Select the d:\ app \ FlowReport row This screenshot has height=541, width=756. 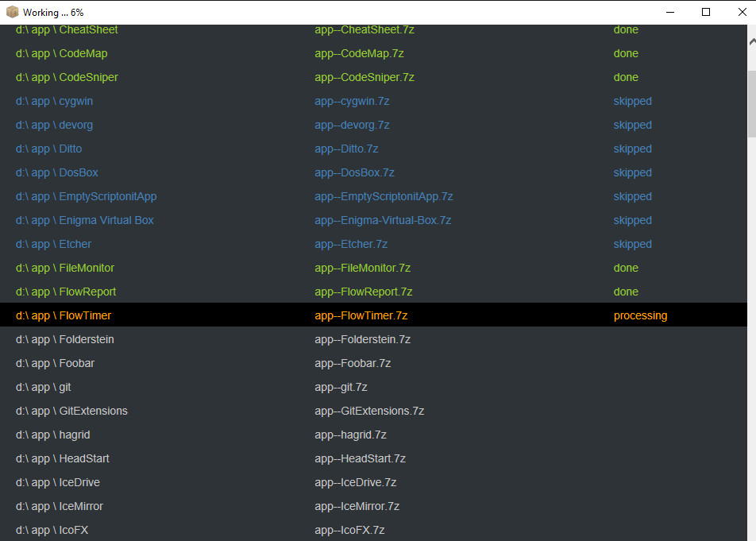tap(374, 292)
